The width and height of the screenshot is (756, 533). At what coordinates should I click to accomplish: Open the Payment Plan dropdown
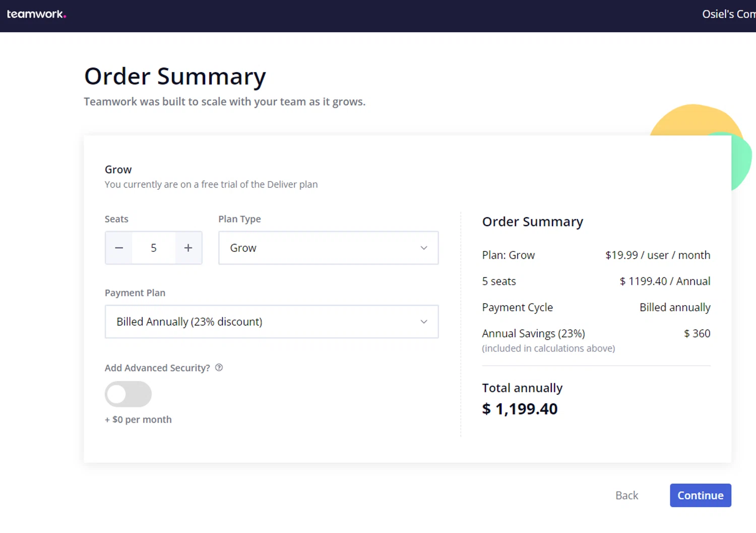[272, 322]
